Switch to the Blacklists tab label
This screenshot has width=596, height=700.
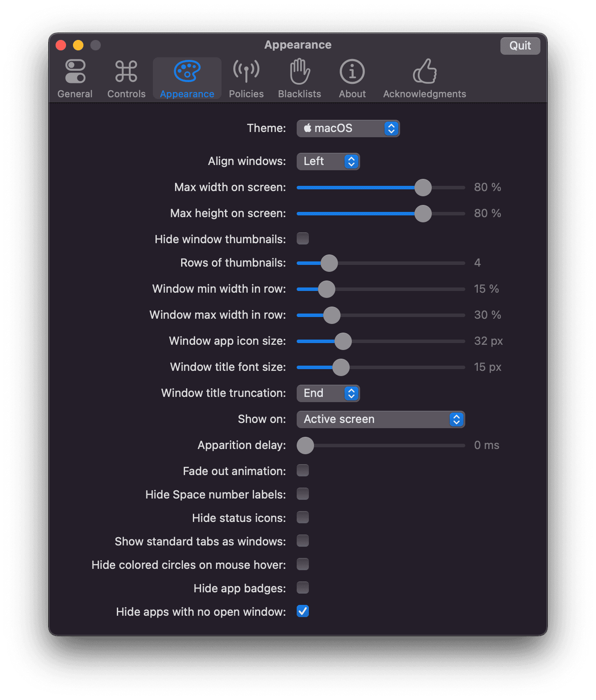pos(300,94)
